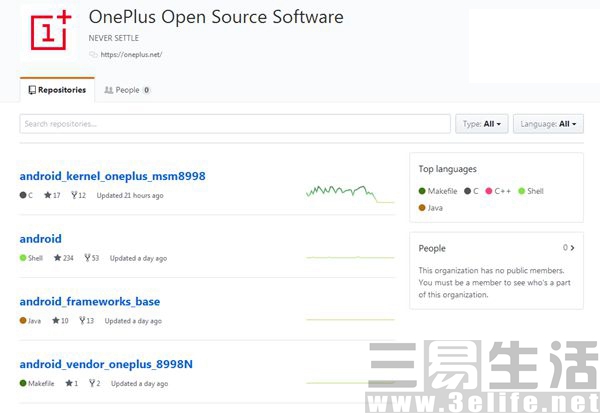Filter by C in Top languages

(x=471, y=191)
